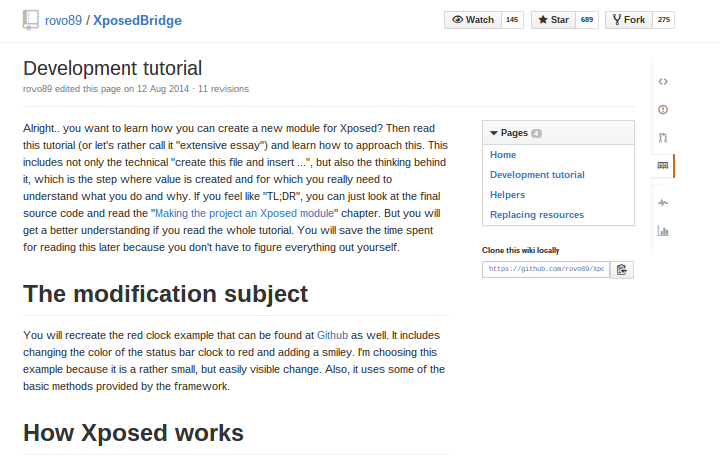Click the repository book icon
Viewport: 720px width, 458px height.
[x=30, y=20]
